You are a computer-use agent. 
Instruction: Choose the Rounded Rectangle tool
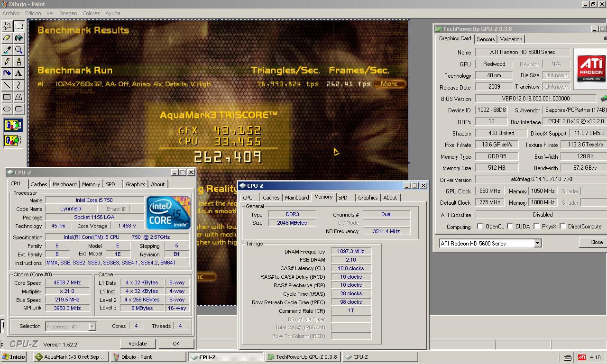19,109
